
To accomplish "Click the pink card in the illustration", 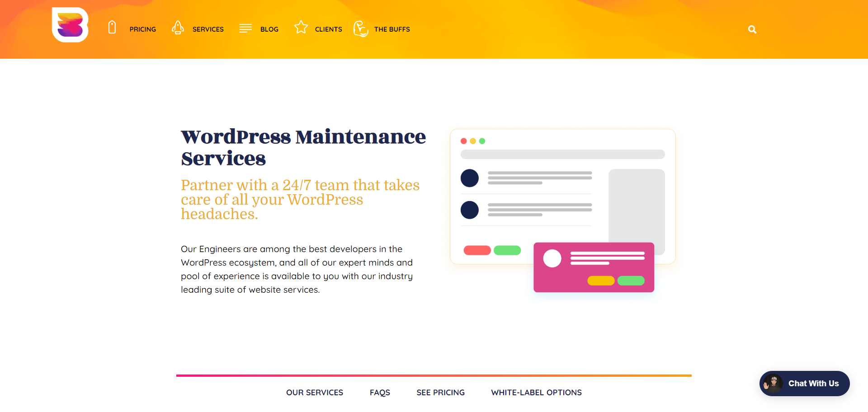I will pos(594,267).
